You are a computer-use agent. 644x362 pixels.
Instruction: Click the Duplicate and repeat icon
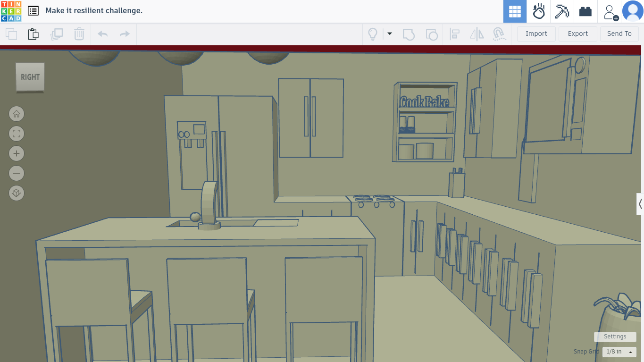pos(57,34)
